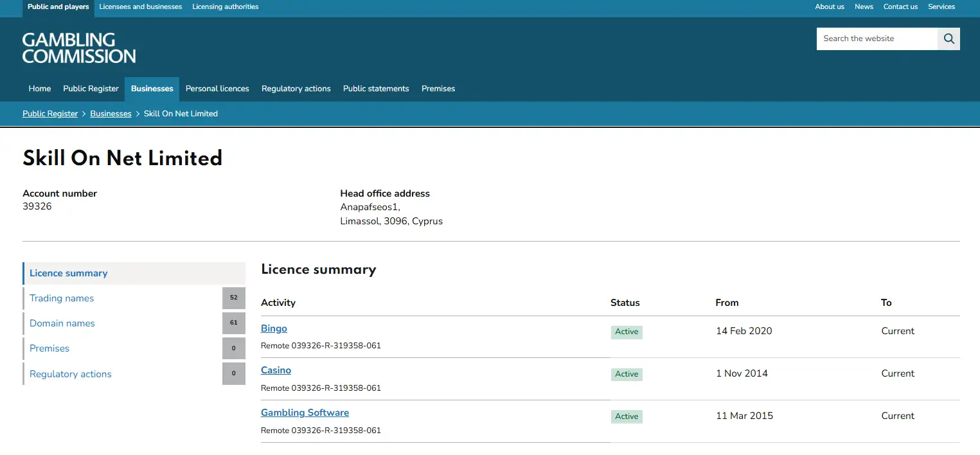Open Domain names sidebar tab
The width and height of the screenshot is (980, 455).
tap(134, 323)
